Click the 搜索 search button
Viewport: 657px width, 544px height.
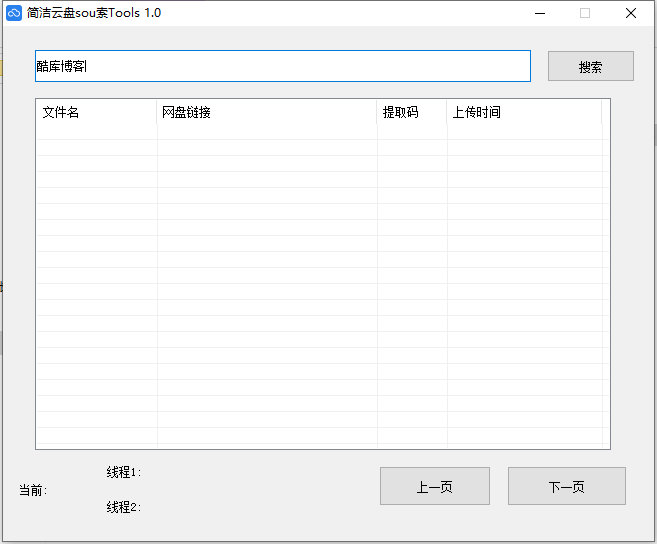click(x=591, y=66)
